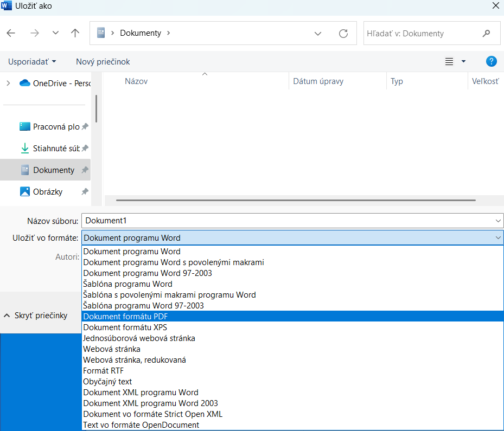Select Šablóna programu Word option

(x=292, y=284)
